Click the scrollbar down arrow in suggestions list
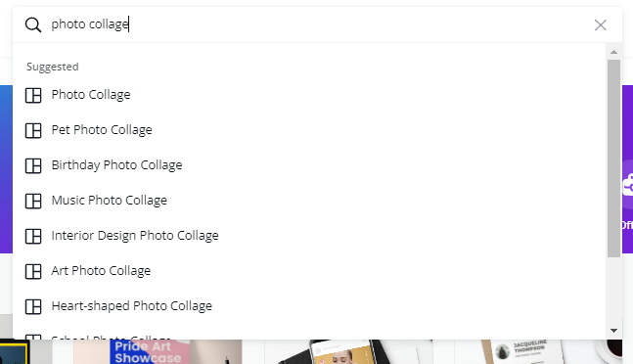 [613, 331]
